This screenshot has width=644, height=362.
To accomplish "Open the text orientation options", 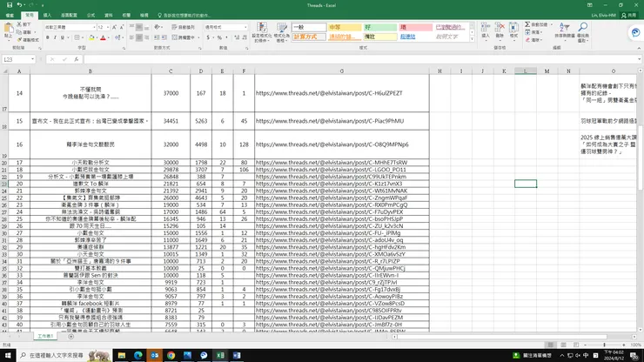I will pos(158,27).
